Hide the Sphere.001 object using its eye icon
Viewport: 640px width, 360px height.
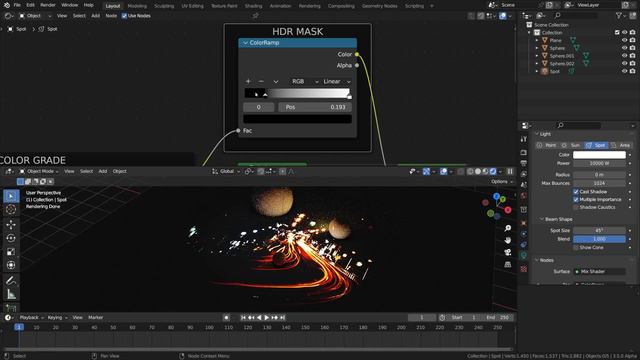coord(624,56)
